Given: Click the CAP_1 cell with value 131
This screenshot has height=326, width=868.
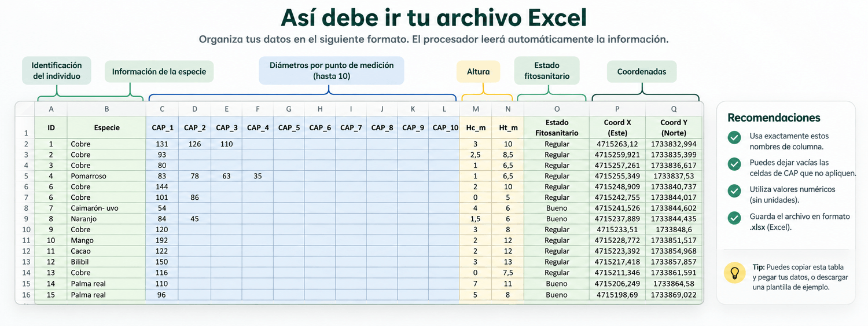Looking at the screenshot, I should (162, 144).
